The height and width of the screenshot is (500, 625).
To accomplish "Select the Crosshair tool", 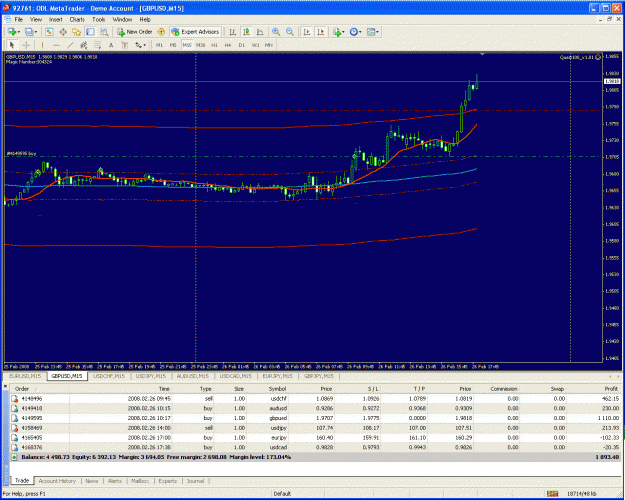I will [x=26, y=45].
